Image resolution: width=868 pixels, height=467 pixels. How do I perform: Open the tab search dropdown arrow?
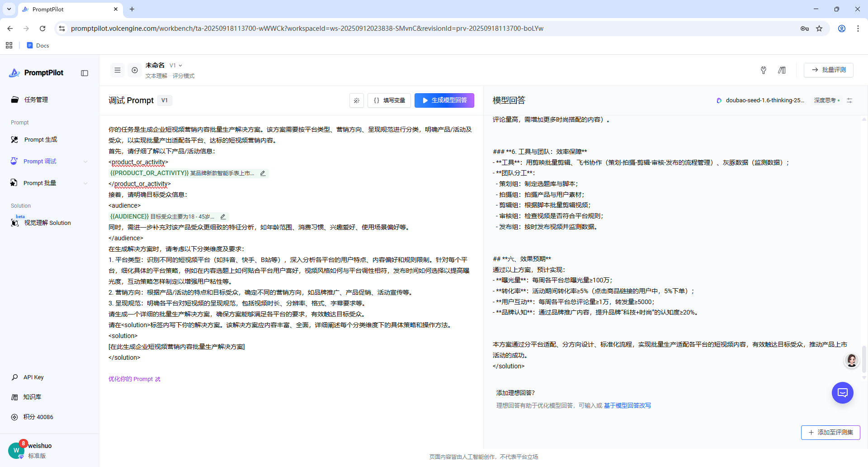pyautogui.click(x=9, y=9)
